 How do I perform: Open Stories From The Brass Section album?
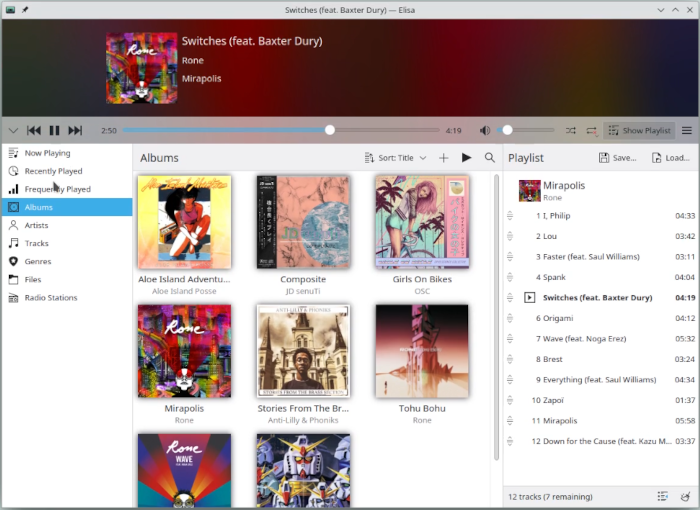pyautogui.click(x=303, y=351)
